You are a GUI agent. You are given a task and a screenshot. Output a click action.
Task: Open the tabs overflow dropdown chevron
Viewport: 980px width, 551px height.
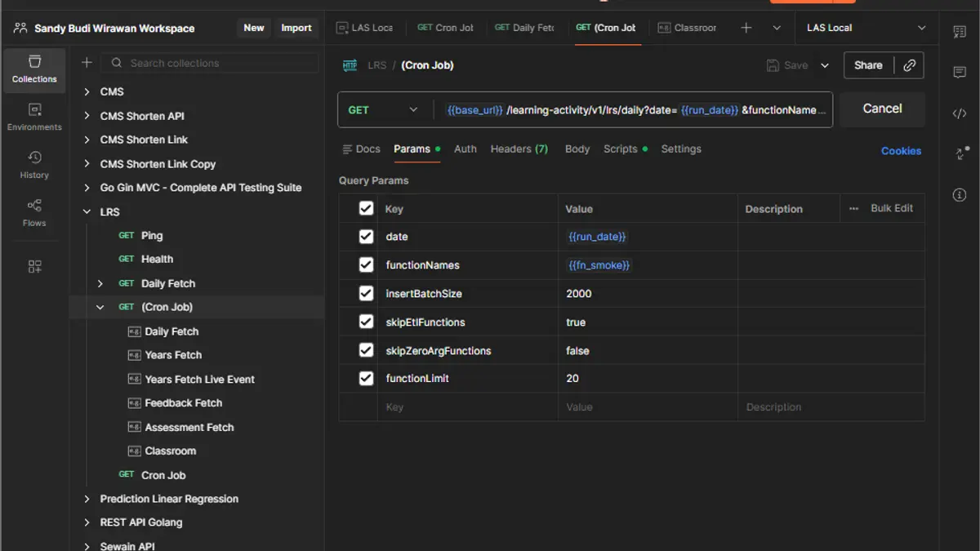click(777, 28)
